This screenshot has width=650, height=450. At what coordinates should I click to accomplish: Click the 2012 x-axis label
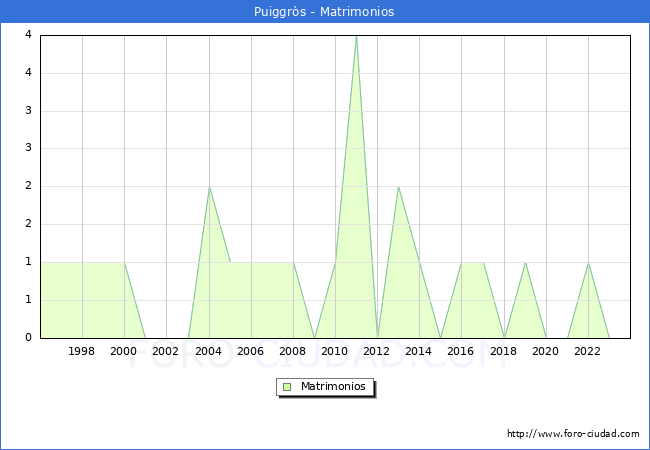(x=376, y=351)
